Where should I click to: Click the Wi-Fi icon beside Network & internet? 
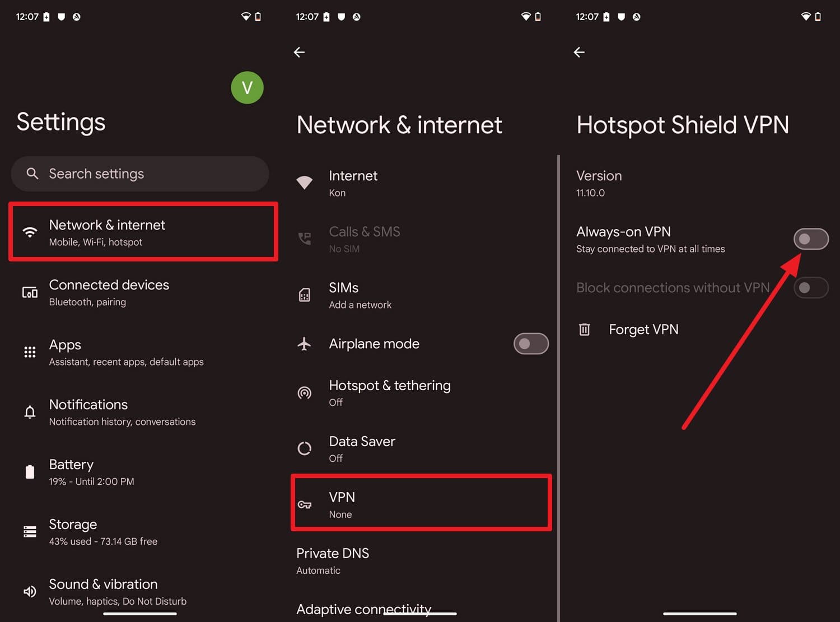(30, 232)
